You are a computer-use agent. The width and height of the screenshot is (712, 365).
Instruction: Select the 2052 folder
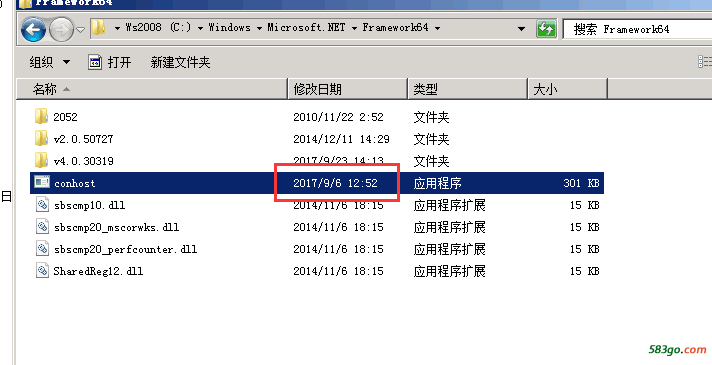click(65, 117)
